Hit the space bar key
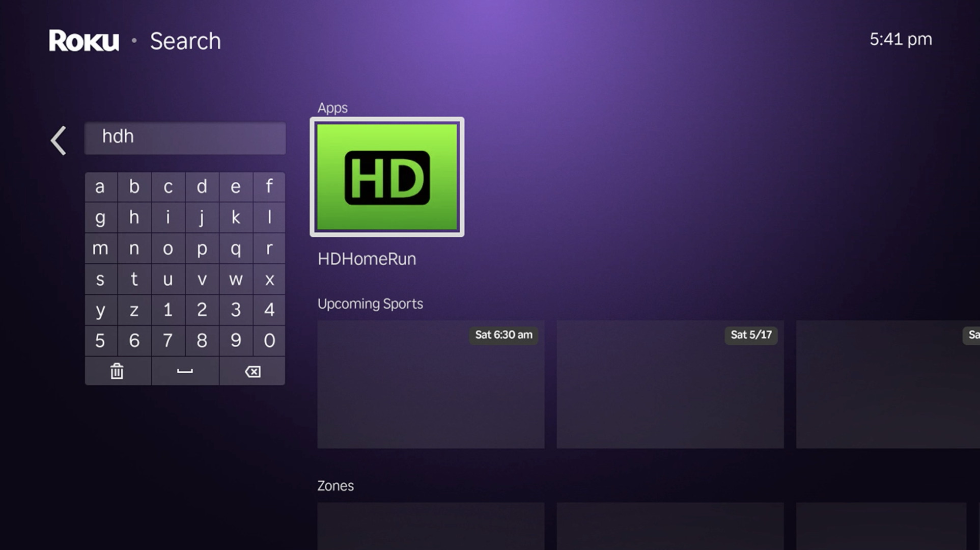Viewport: 980px width, 550px height. pos(185,371)
